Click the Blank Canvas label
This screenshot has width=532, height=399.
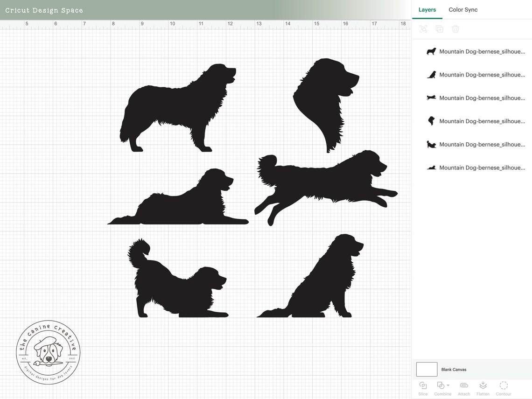click(454, 370)
